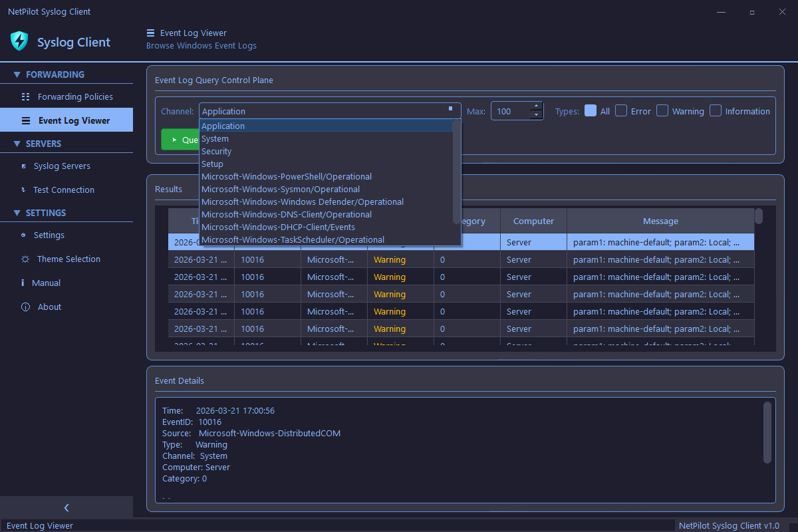Check the Information types filter

point(715,110)
